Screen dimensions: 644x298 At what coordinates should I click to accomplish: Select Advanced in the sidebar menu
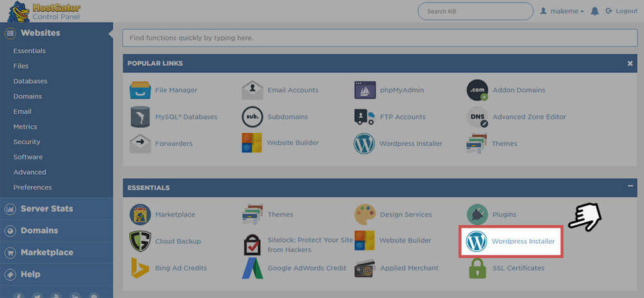coord(30,172)
